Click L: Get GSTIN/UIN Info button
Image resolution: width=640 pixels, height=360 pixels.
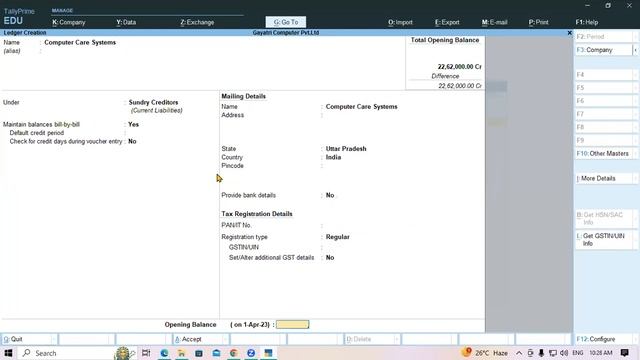click(x=605, y=240)
